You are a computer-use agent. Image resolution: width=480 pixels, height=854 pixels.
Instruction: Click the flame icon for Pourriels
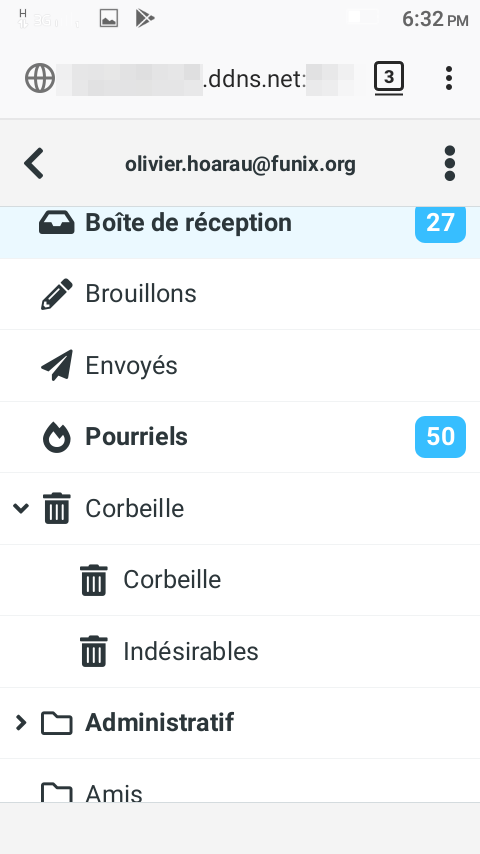57,437
